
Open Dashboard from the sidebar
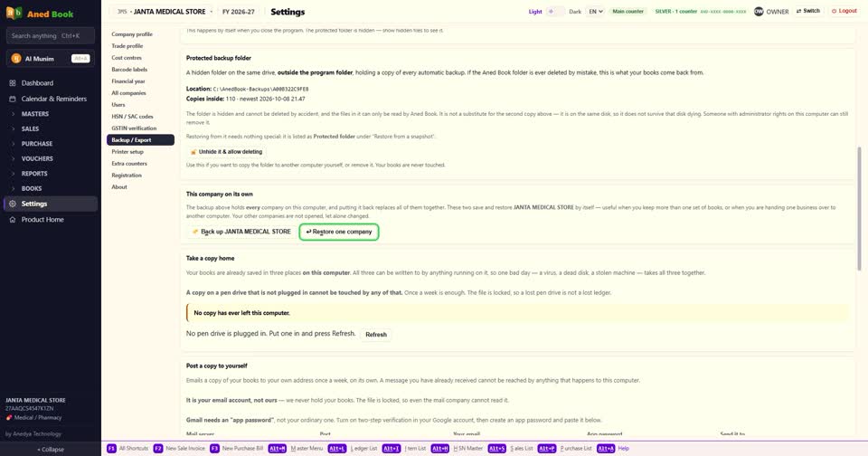tap(51, 83)
